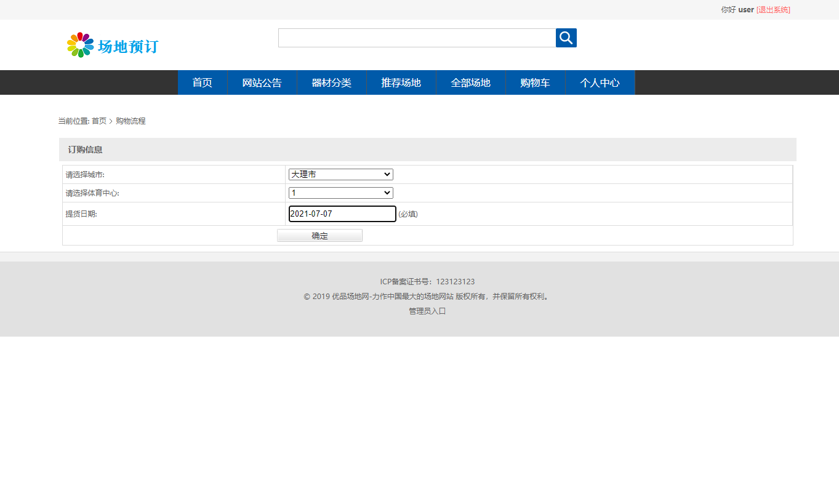Click the search magnifier icon
Image resolution: width=839 pixels, height=504 pixels.
pyautogui.click(x=565, y=38)
